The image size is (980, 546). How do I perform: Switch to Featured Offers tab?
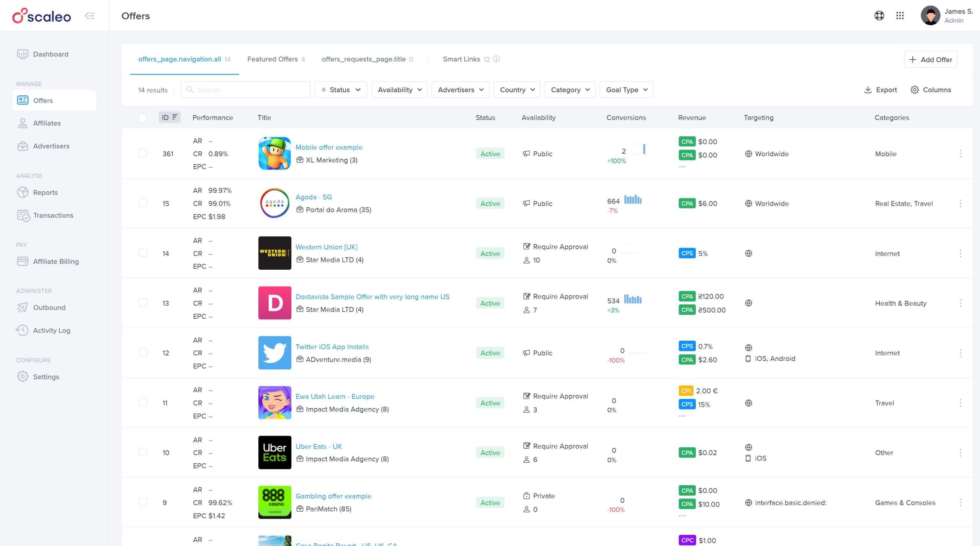coord(272,59)
